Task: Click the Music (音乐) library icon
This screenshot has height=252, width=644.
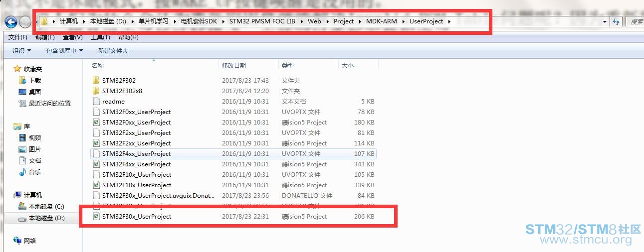Action: pos(22,172)
